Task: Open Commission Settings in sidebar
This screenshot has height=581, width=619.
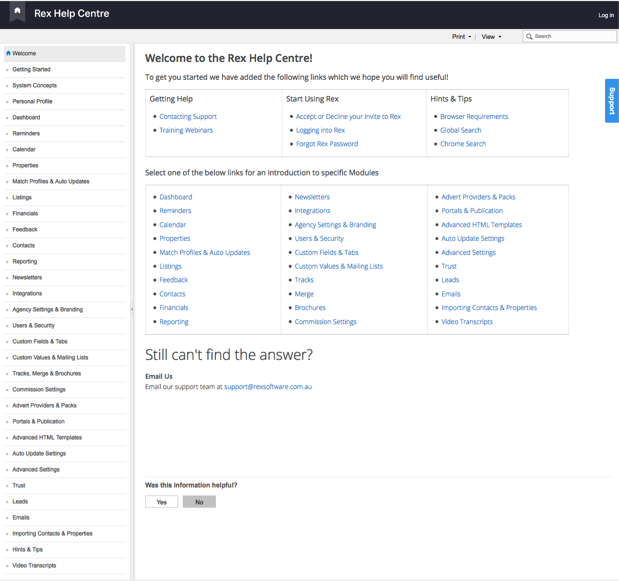Action: (39, 390)
